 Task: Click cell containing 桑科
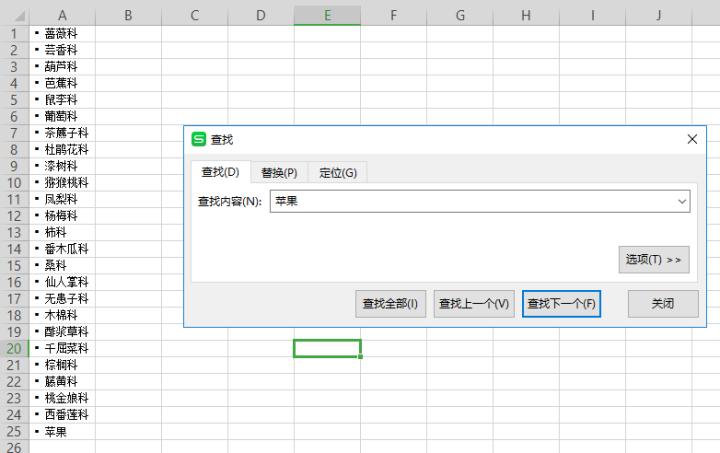(62, 265)
